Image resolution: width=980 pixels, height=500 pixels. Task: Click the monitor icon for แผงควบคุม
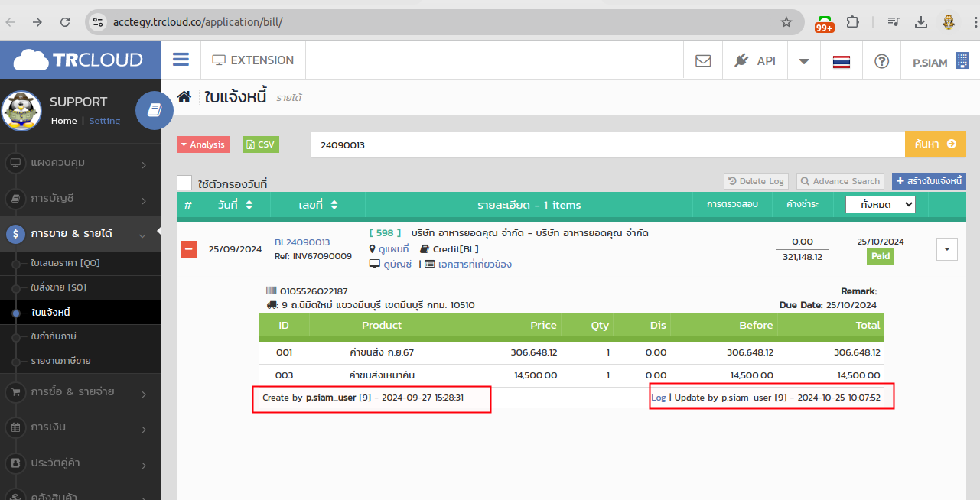pyautogui.click(x=15, y=163)
